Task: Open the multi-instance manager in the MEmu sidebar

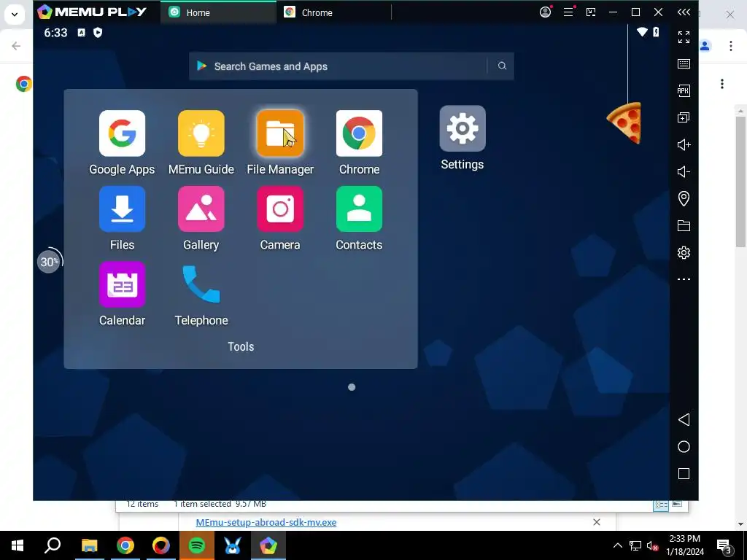Action: click(x=684, y=117)
